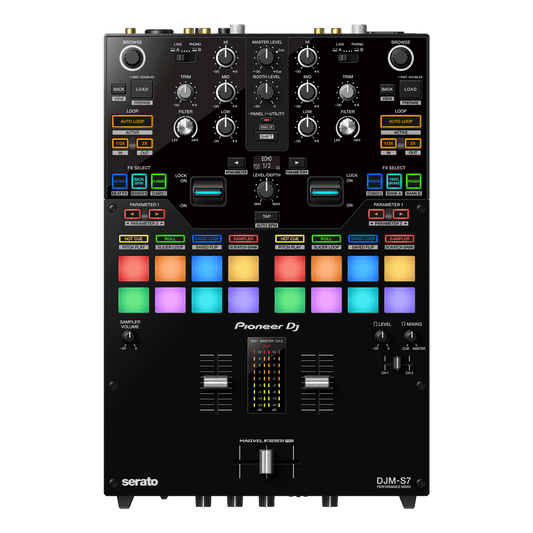Click CH2 red Parameter 1 left arrow button
This screenshot has height=533, width=533.
(376, 214)
